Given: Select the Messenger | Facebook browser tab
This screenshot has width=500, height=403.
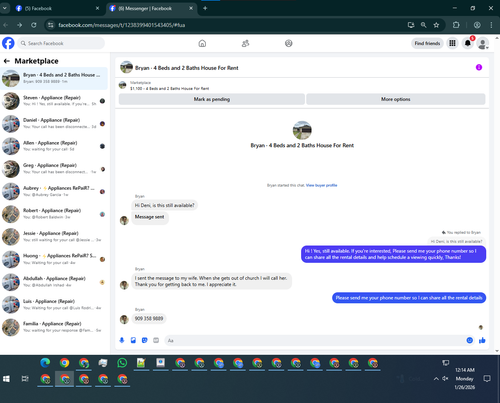Looking at the screenshot, I should tap(151, 8).
